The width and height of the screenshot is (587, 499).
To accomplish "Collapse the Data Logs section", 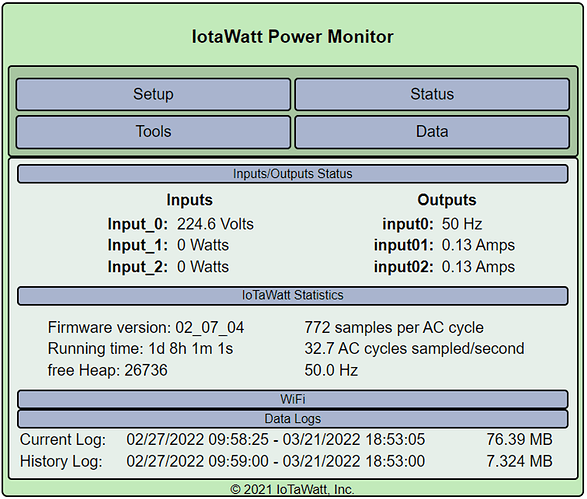I will click(292, 419).
